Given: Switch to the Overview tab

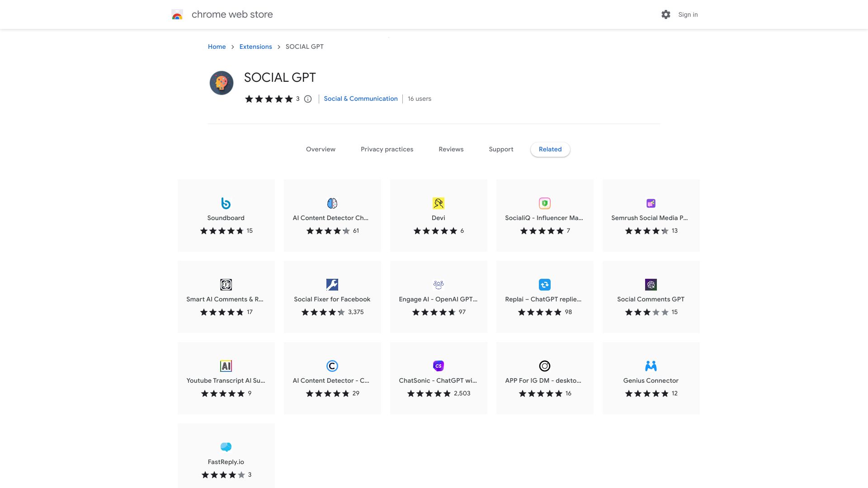Looking at the screenshot, I should tap(321, 150).
